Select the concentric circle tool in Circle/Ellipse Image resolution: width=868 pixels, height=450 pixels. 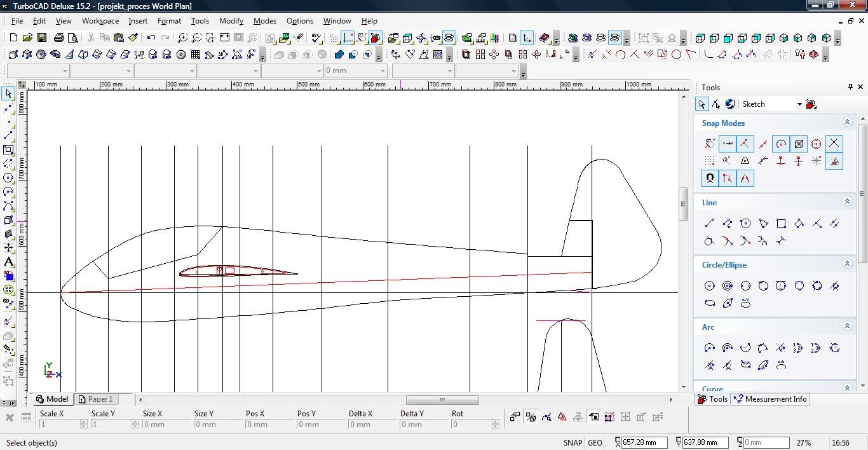[x=728, y=286]
